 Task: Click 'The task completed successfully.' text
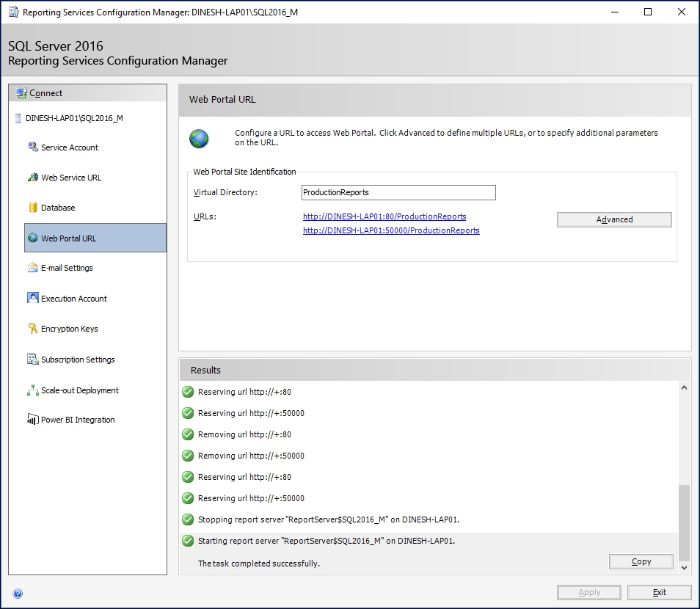(x=259, y=564)
